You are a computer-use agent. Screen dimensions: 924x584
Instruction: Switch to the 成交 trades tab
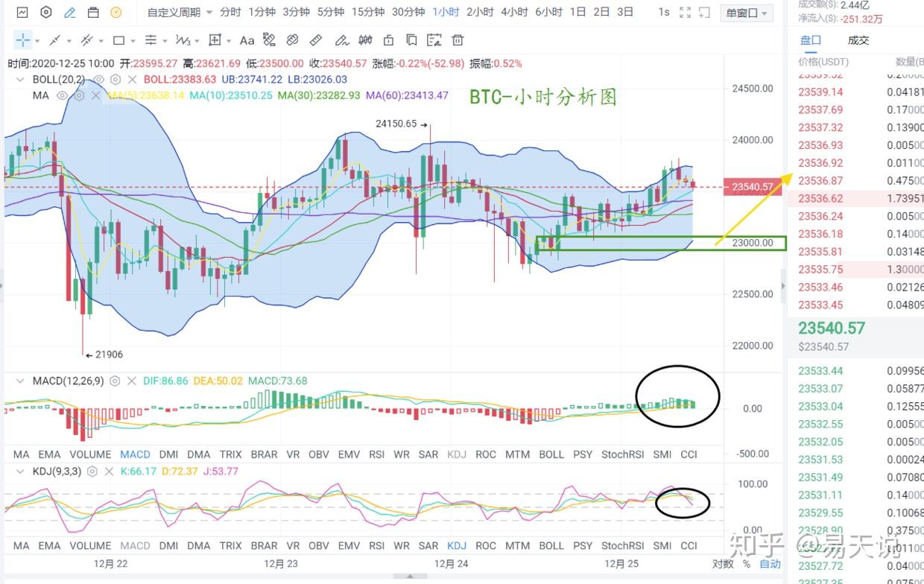pyautogui.click(x=858, y=40)
